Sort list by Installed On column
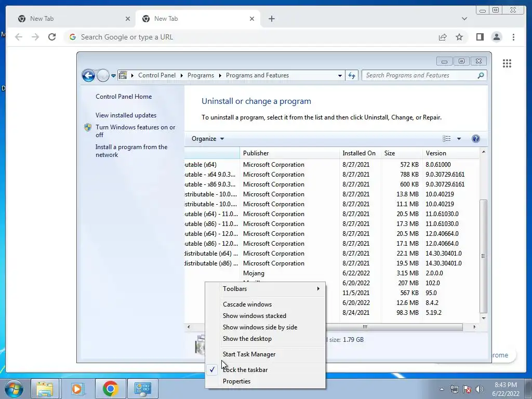 click(x=360, y=153)
